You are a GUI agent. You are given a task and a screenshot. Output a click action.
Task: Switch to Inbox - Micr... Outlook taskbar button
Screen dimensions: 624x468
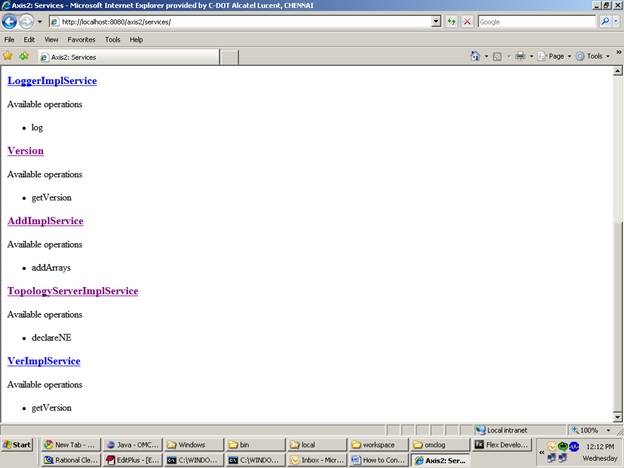pyautogui.click(x=317, y=460)
